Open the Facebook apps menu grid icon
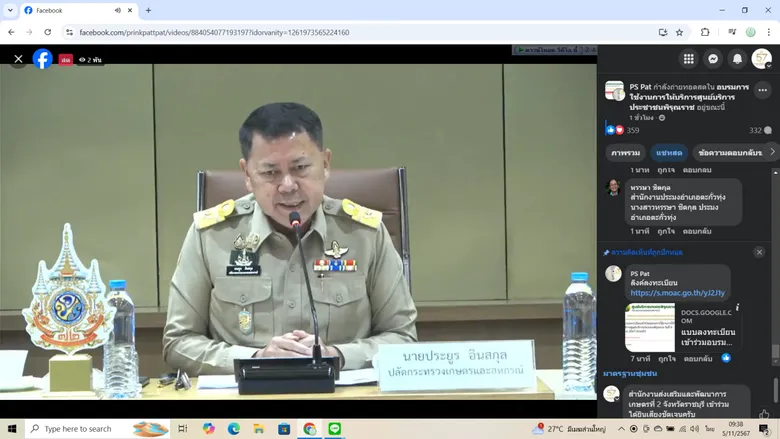This screenshot has width=780, height=439. point(688,59)
